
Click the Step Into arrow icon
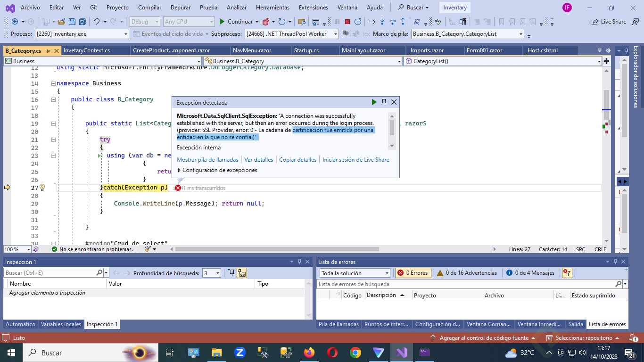click(382, 22)
